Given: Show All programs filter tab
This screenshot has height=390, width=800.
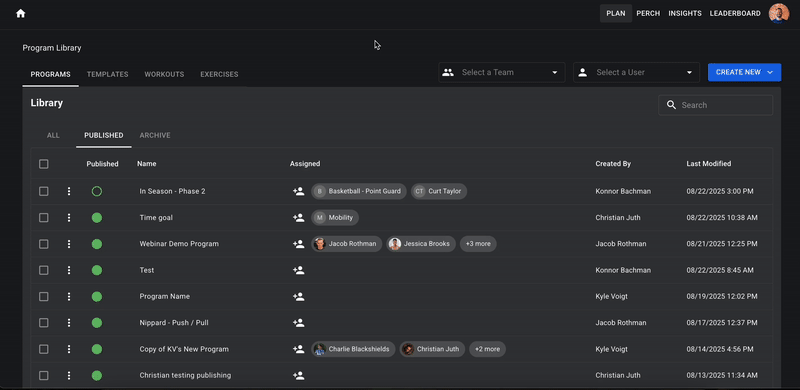Looking at the screenshot, I should tap(53, 136).
